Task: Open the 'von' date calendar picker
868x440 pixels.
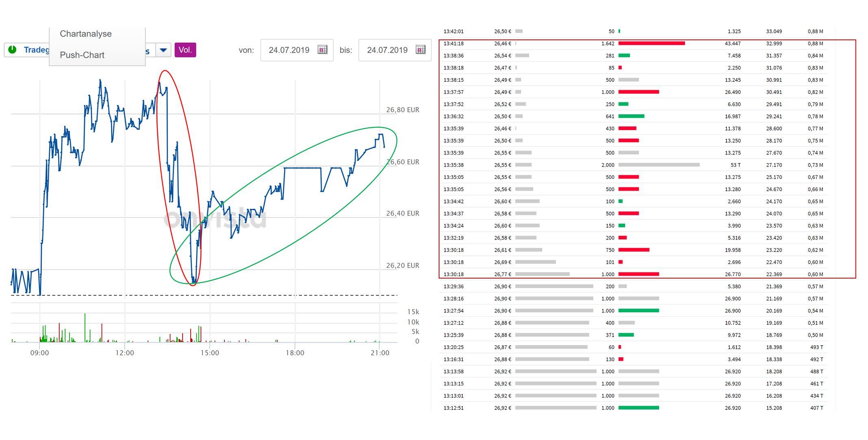Action: [x=322, y=50]
